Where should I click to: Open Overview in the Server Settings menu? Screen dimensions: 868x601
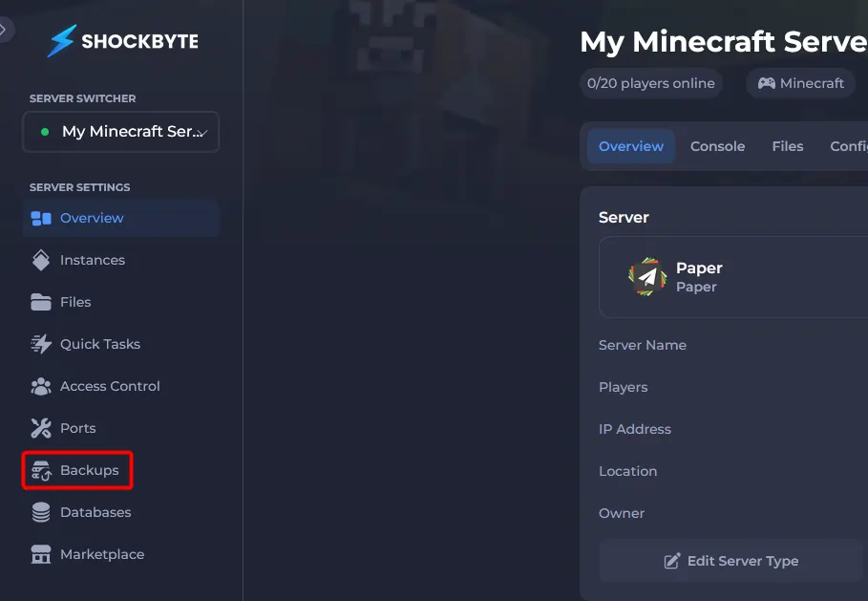pos(121,218)
